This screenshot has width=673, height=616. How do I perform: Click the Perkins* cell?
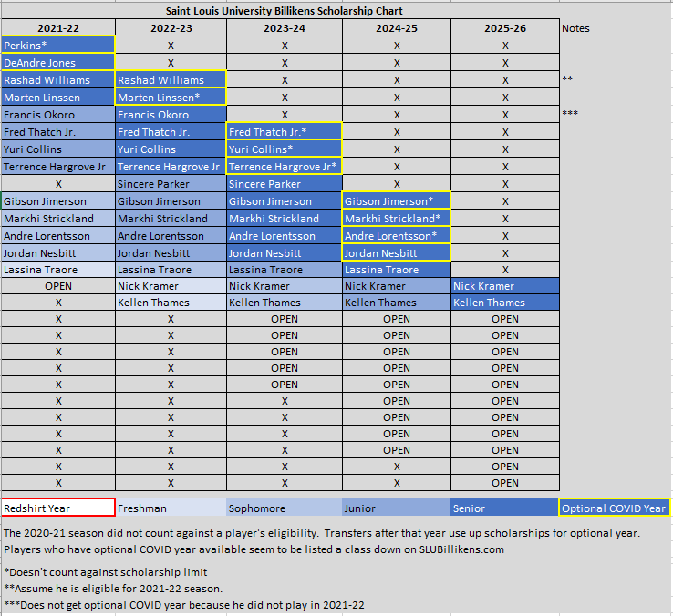click(x=57, y=46)
